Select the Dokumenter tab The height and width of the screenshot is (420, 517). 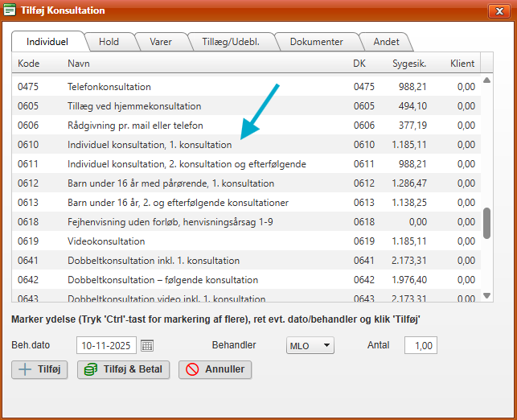click(x=316, y=42)
